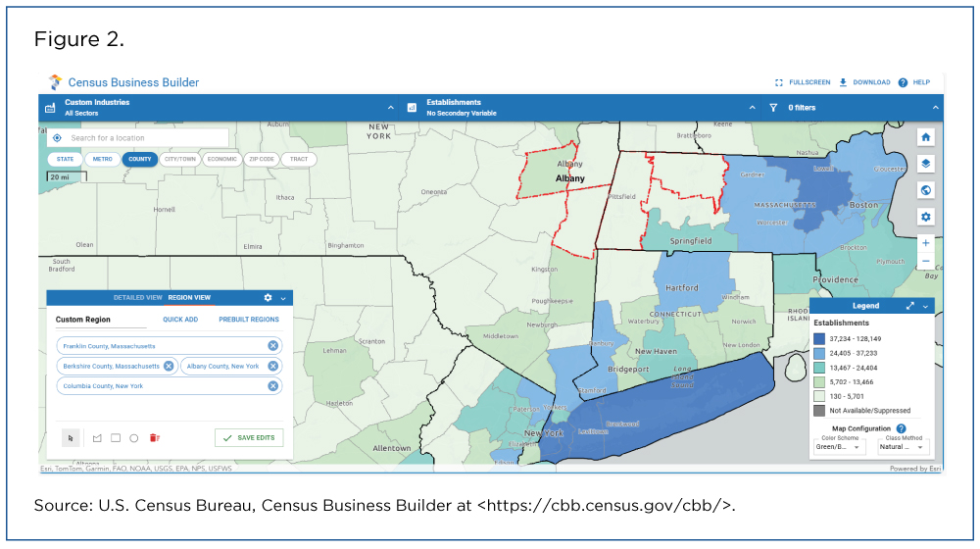Switch to REGION VIEW tab
This screenshot has width=980, height=549.
click(189, 298)
